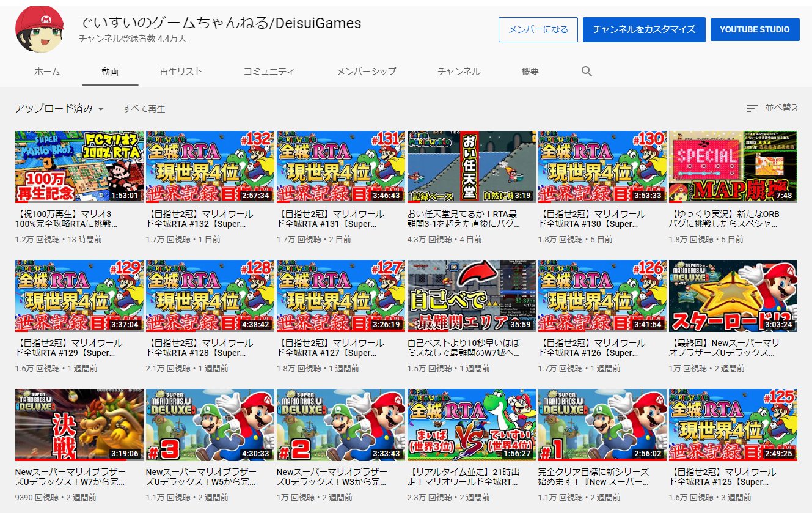Click title 【最終回】Newスーパーマリオブラザーズ Uデラックス
Viewport: 812px width, 513px height.
pyautogui.click(x=725, y=348)
